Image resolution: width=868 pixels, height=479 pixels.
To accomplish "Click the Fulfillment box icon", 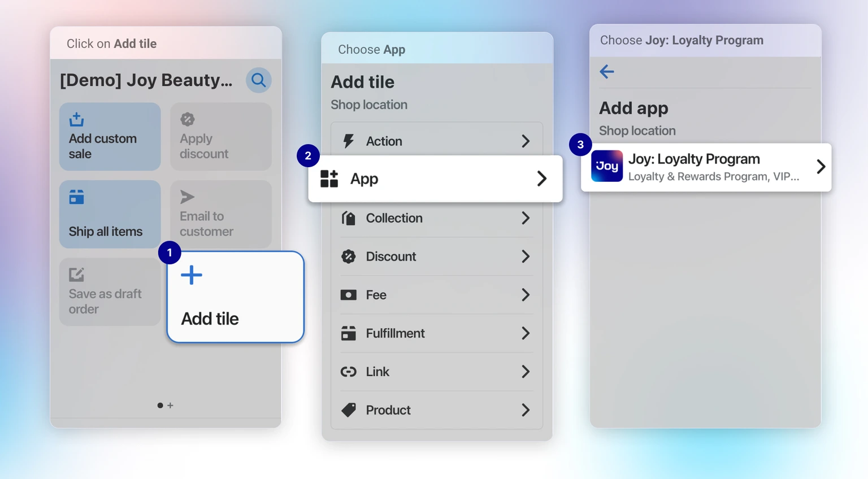I will pos(349,333).
